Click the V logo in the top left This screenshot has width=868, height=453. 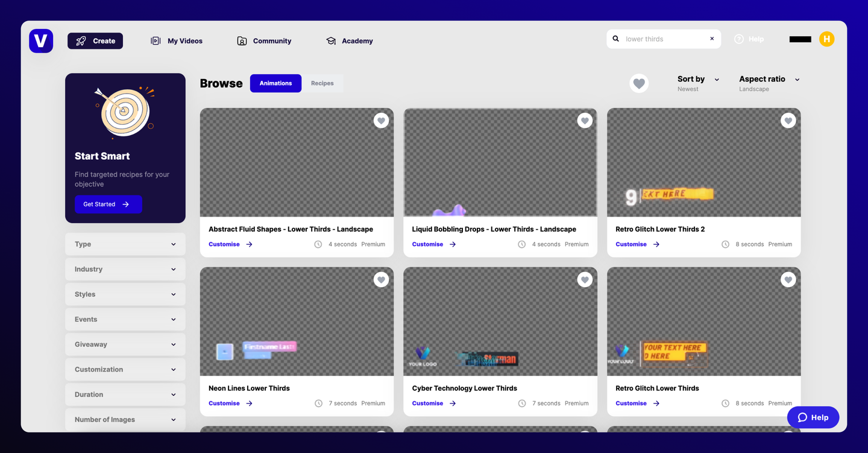(x=41, y=40)
